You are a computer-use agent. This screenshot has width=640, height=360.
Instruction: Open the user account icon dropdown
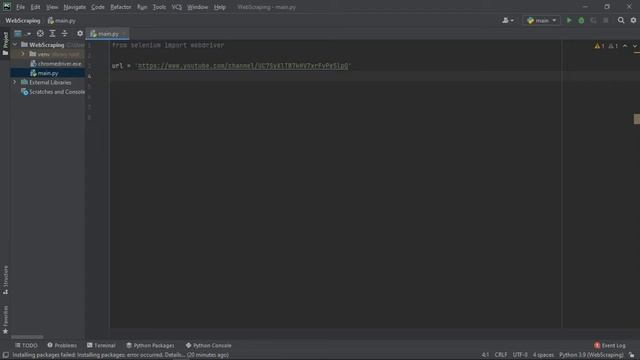pyautogui.click(x=508, y=20)
